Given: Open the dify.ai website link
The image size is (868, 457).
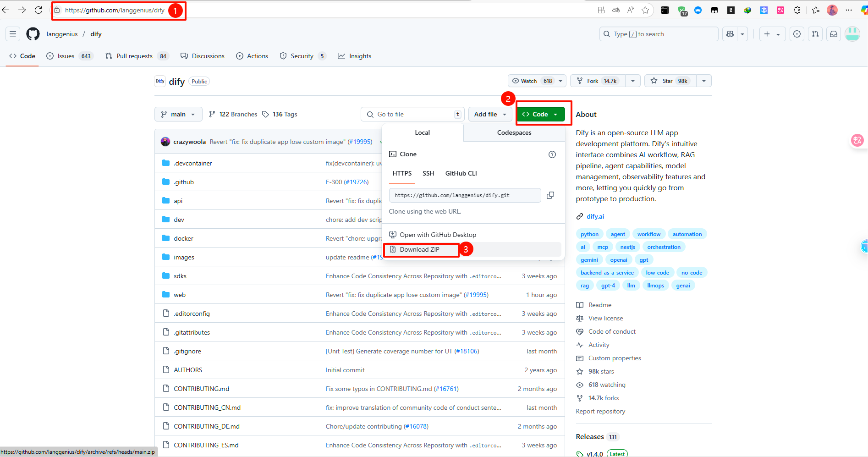Looking at the screenshot, I should pyautogui.click(x=595, y=216).
